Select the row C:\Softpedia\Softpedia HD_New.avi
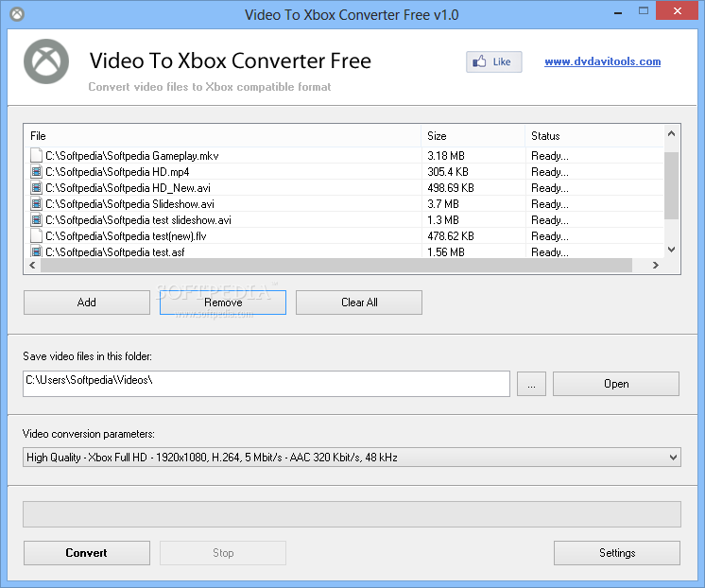The width and height of the screenshot is (705, 588). point(344,188)
